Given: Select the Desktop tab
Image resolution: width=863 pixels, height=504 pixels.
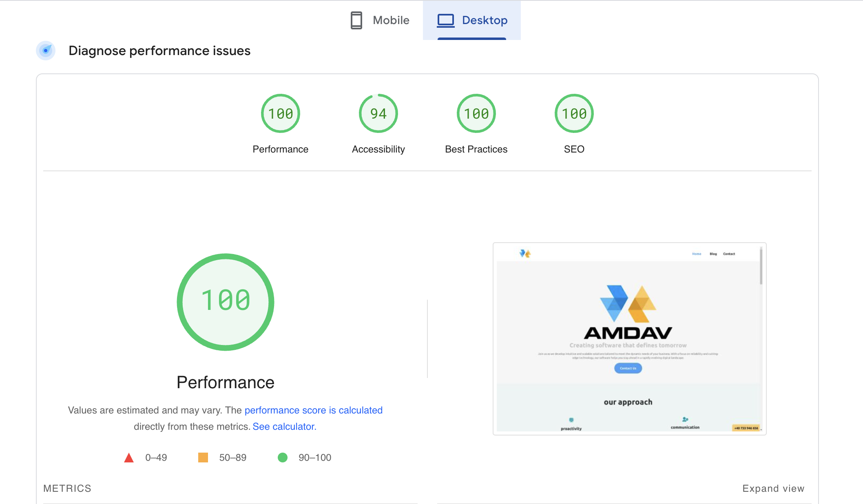Looking at the screenshot, I should point(472,20).
